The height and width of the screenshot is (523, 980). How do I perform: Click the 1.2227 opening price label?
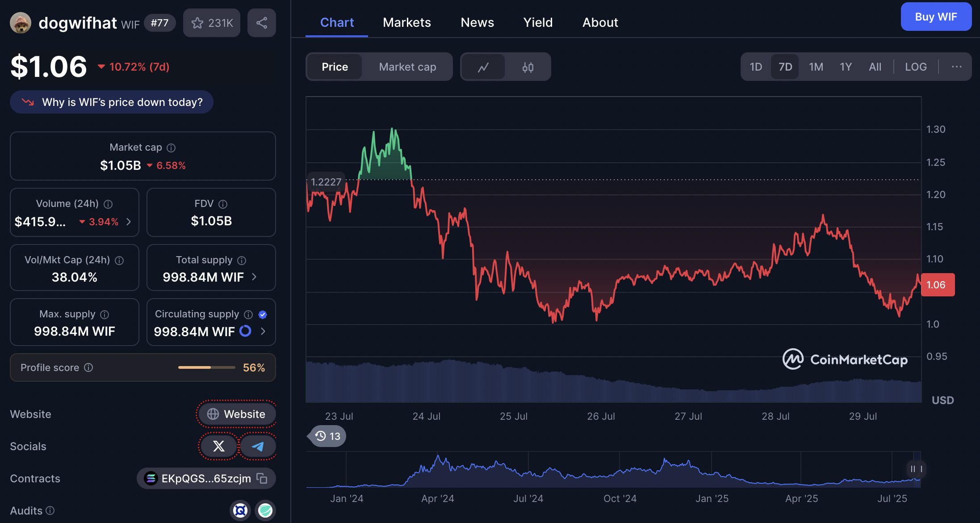(x=326, y=182)
